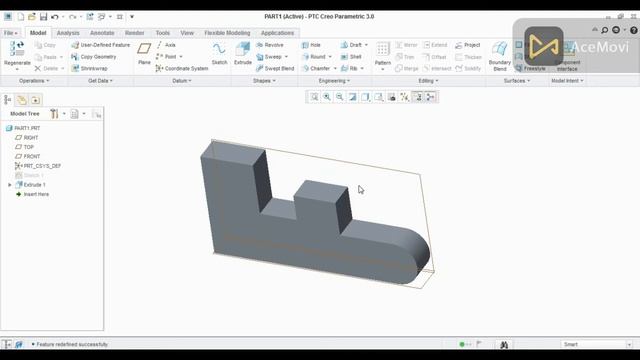Image resolution: width=640 pixels, height=360 pixels.
Task: Switch to the Render tab
Action: click(135, 33)
